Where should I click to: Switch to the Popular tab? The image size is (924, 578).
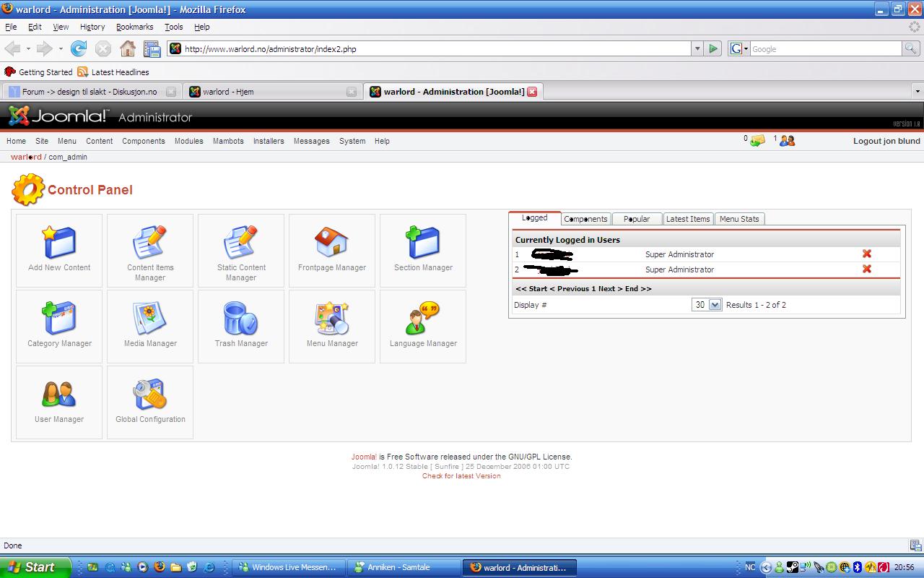click(x=637, y=219)
